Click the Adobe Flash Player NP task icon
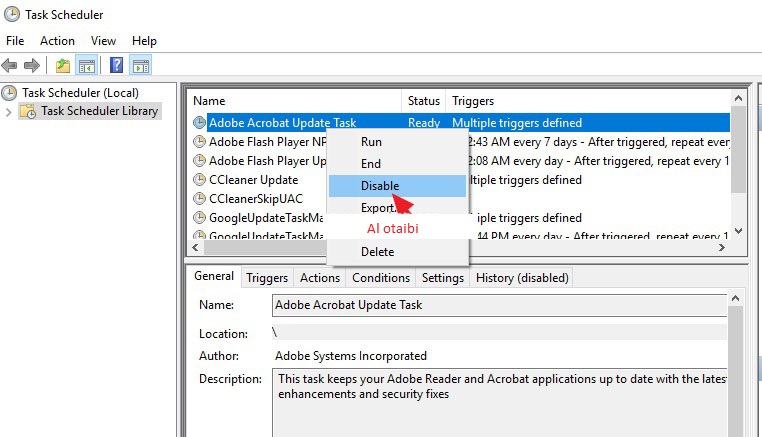The image size is (762, 437). 199,141
